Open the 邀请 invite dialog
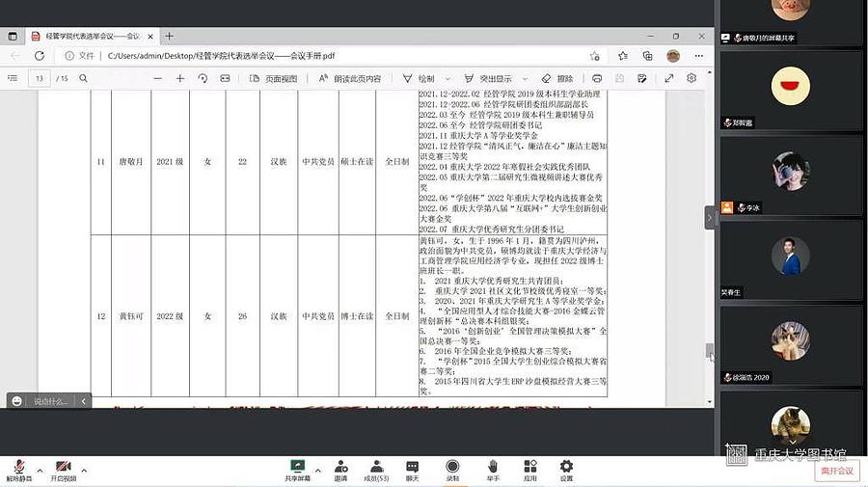The width and height of the screenshot is (868, 487). coord(341,471)
